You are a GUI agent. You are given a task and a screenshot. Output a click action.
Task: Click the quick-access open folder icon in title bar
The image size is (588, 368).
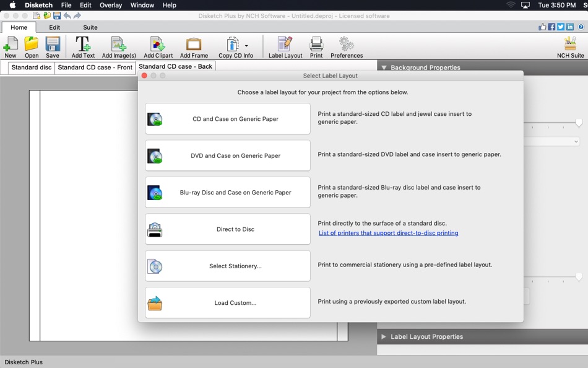click(47, 15)
